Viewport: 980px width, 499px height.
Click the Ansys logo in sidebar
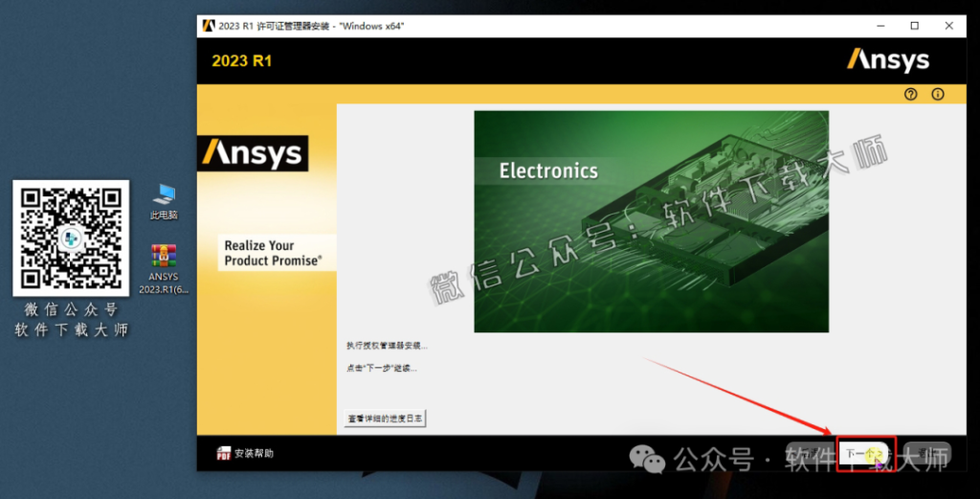click(x=253, y=153)
